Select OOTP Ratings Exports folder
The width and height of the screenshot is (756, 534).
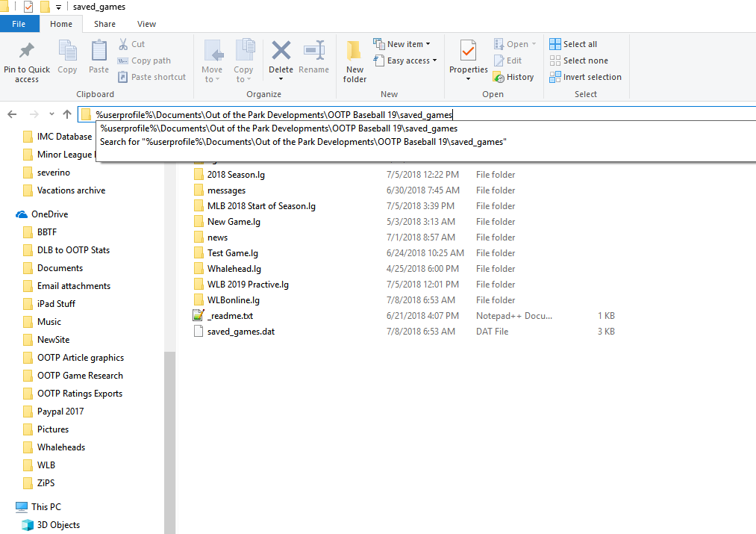click(x=73, y=394)
